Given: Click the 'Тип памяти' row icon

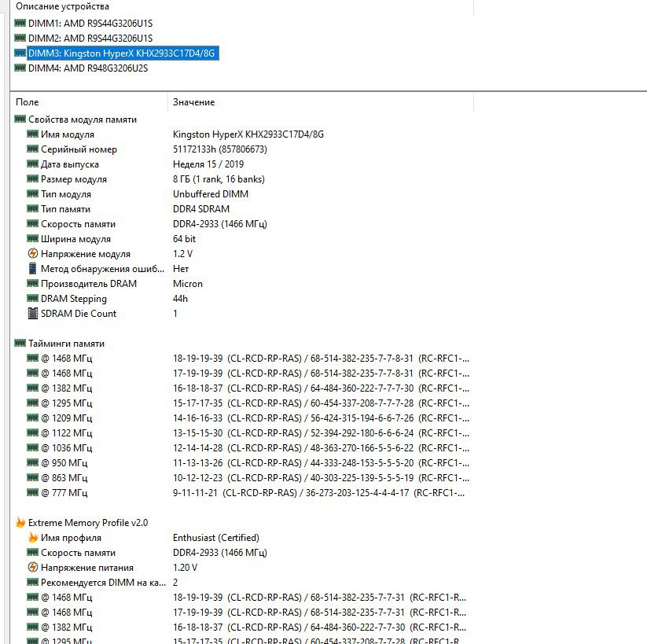Looking at the screenshot, I should pos(32,208).
